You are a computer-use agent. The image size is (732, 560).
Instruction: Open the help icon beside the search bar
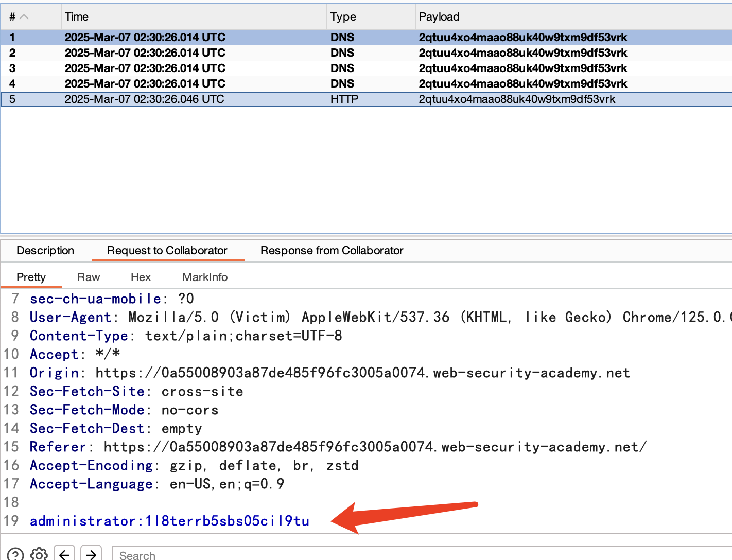click(x=15, y=554)
